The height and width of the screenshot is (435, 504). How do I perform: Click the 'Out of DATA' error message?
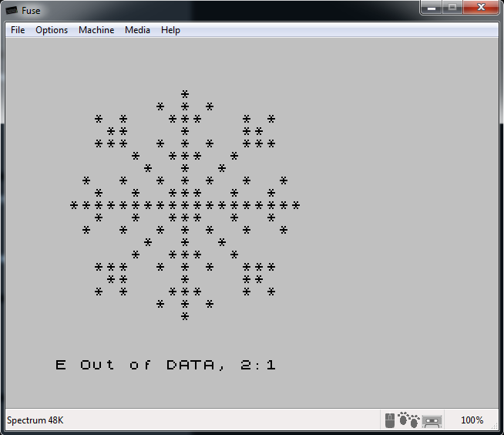(x=166, y=365)
